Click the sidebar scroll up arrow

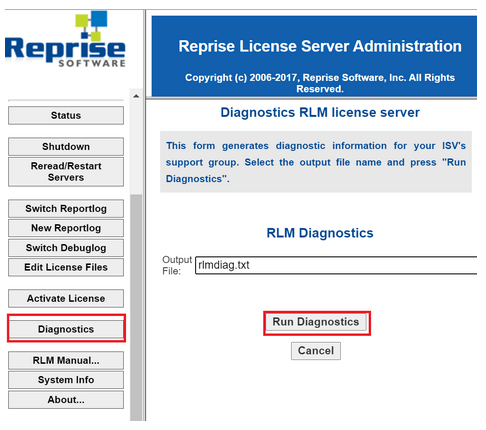click(136, 96)
